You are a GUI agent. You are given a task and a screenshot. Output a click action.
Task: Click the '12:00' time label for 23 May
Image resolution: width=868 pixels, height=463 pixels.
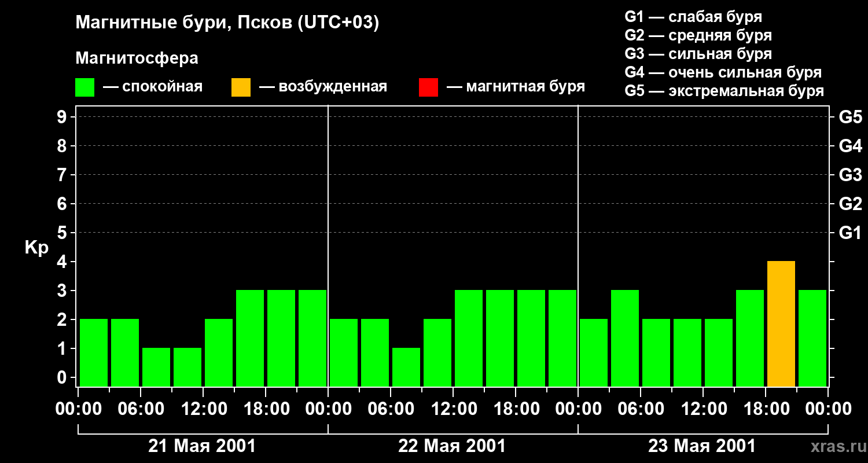[x=703, y=409]
